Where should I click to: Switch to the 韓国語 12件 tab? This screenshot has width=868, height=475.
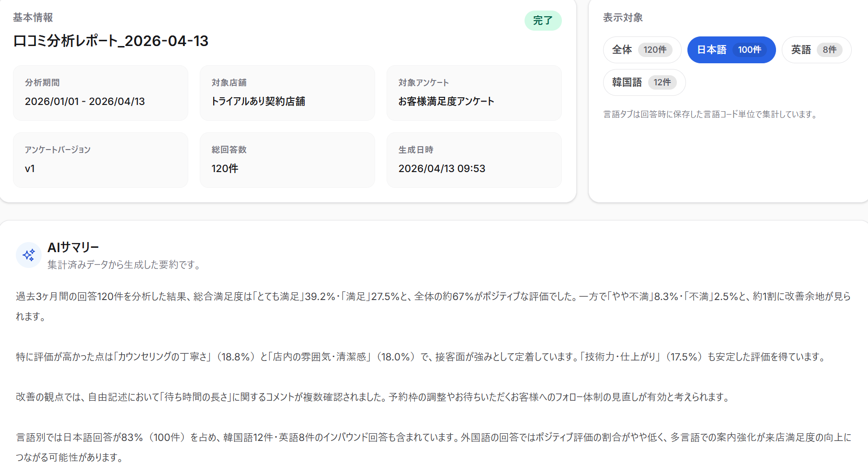pos(644,82)
